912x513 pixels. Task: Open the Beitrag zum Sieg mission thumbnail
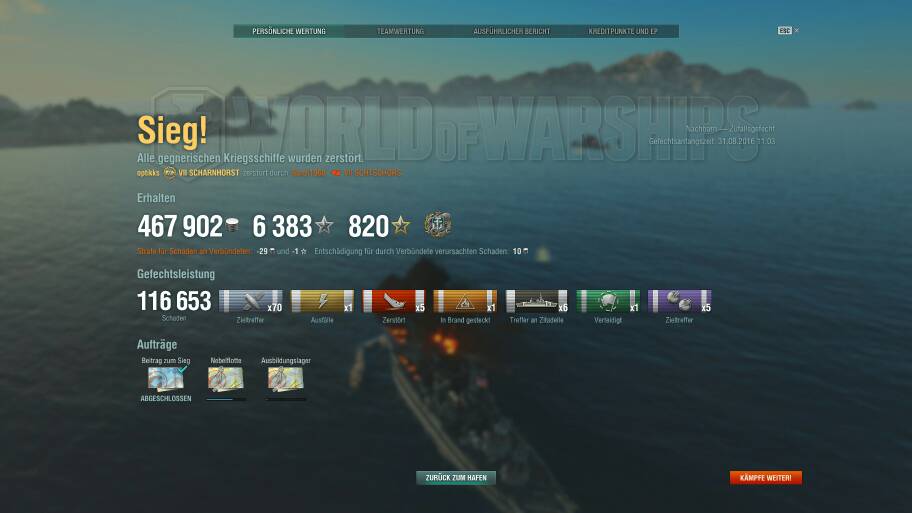tap(166, 379)
